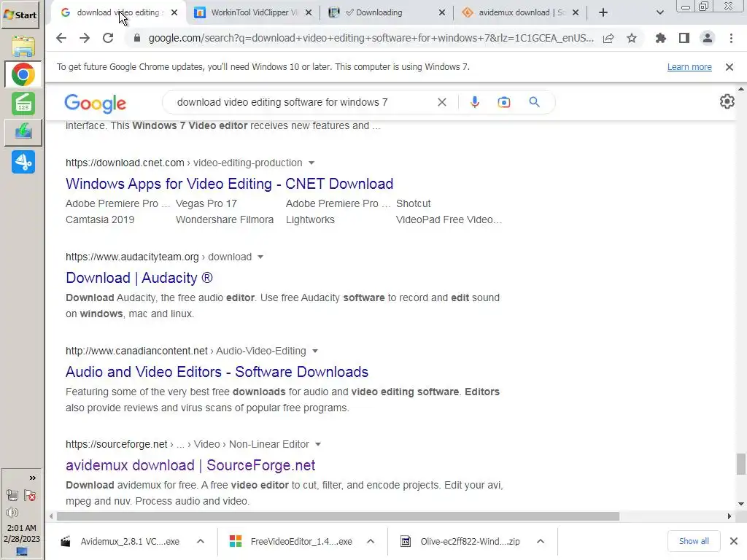Close the Downloading tab
Image resolution: width=747 pixels, height=560 pixels.
442,12
